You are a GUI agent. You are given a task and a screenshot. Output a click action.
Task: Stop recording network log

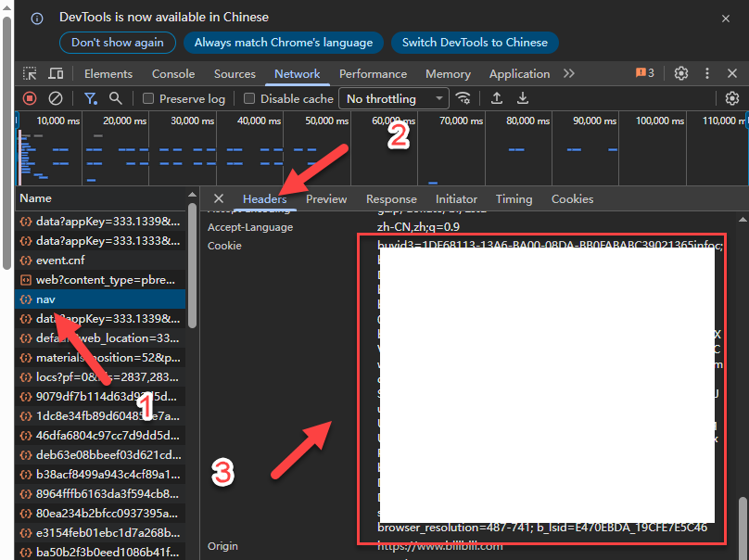pos(30,98)
